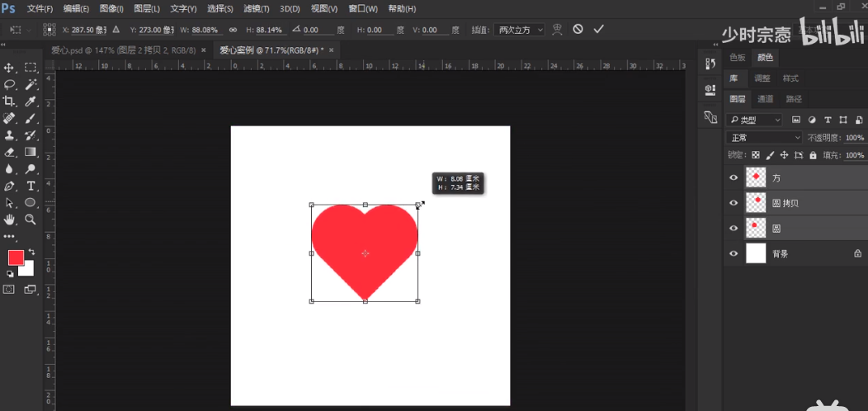Open the 编辑(E) menu
The image size is (868, 411).
coord(77,9)
